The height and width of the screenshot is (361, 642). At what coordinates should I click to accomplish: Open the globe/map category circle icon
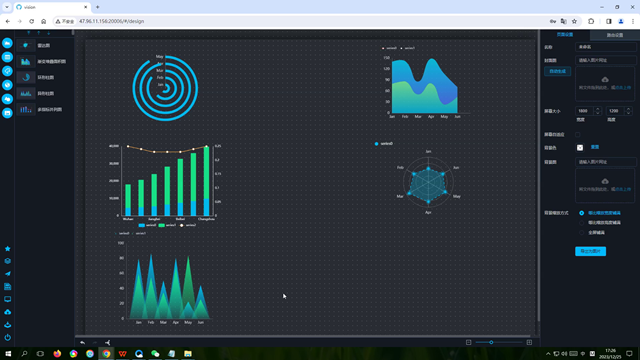[7, 85]
